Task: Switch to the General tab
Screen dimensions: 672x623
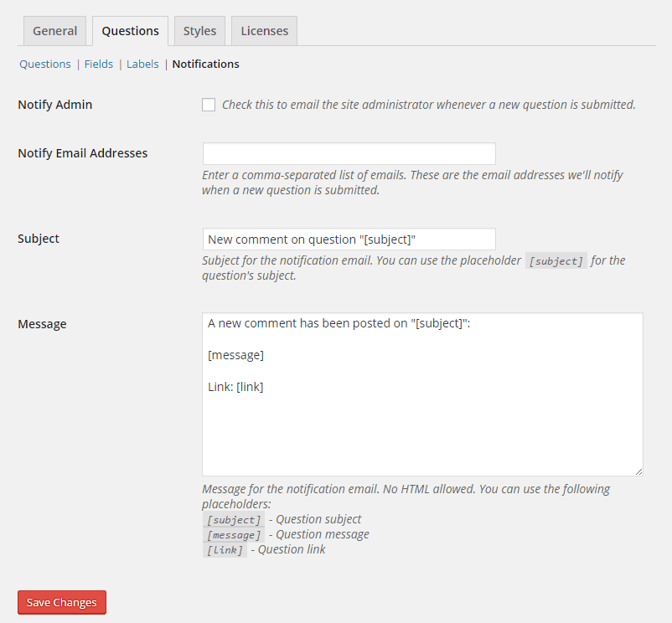Action: [55, 31]
